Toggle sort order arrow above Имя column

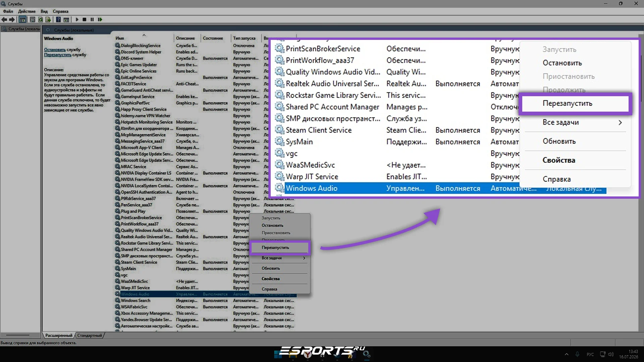[x=144, y=35]
